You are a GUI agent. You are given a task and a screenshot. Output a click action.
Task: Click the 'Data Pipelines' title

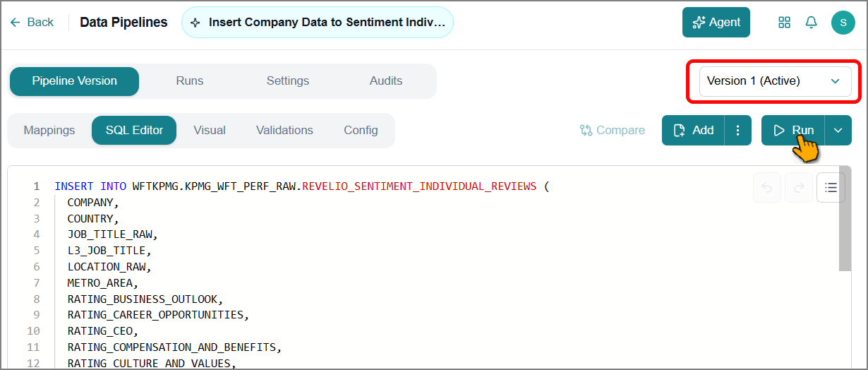123,23
